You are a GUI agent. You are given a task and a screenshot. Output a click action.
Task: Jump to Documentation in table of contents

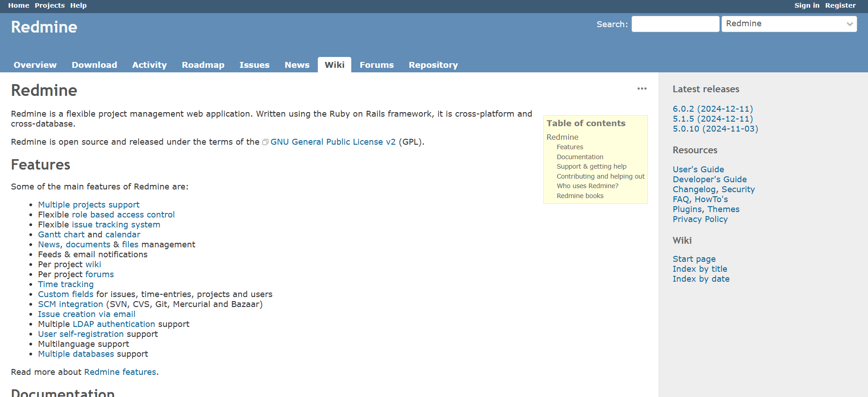[580, 157]
